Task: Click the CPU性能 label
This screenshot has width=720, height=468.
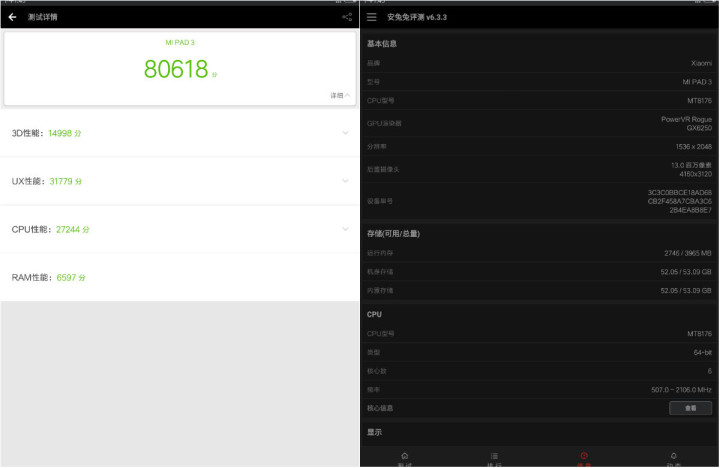Action: point(31,229)
